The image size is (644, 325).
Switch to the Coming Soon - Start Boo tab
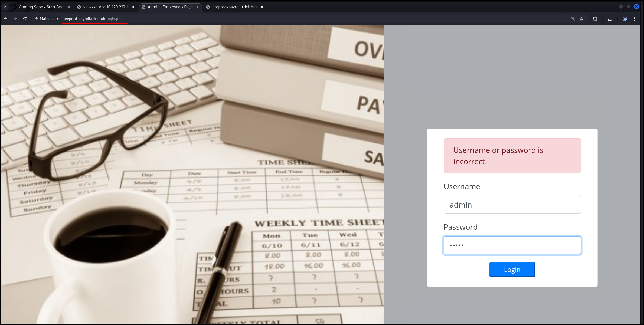(41, 7)
